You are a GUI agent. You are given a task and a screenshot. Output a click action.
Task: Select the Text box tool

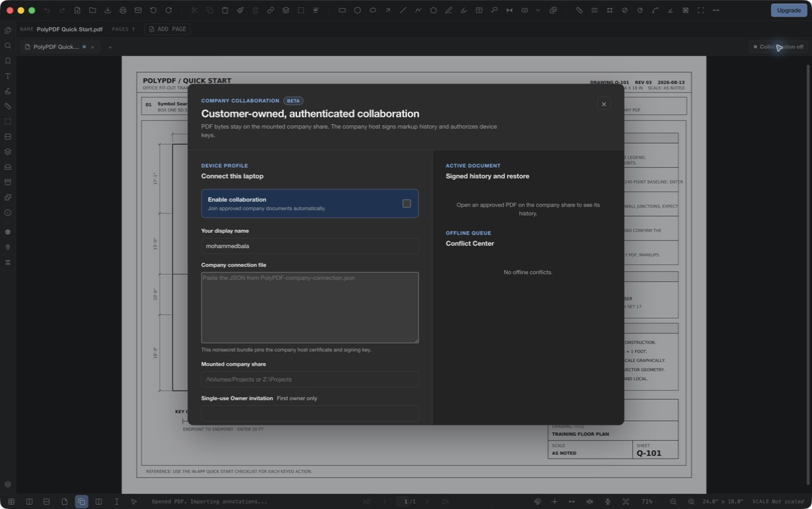click(479, 11)
